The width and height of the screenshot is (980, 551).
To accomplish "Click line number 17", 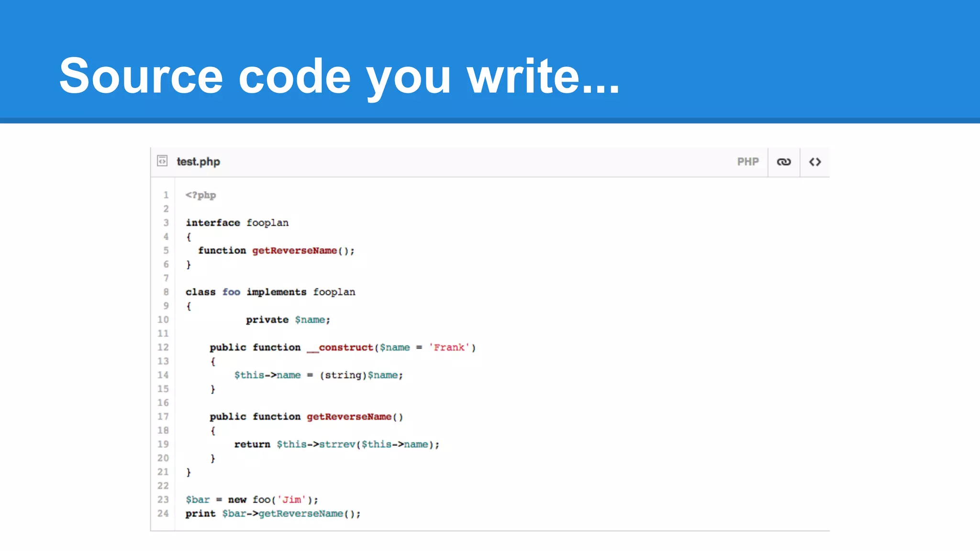I will pos(163,417).
